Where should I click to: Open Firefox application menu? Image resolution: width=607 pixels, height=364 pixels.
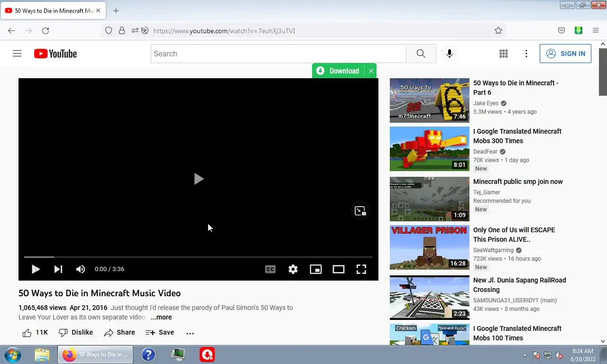(596, 30)
